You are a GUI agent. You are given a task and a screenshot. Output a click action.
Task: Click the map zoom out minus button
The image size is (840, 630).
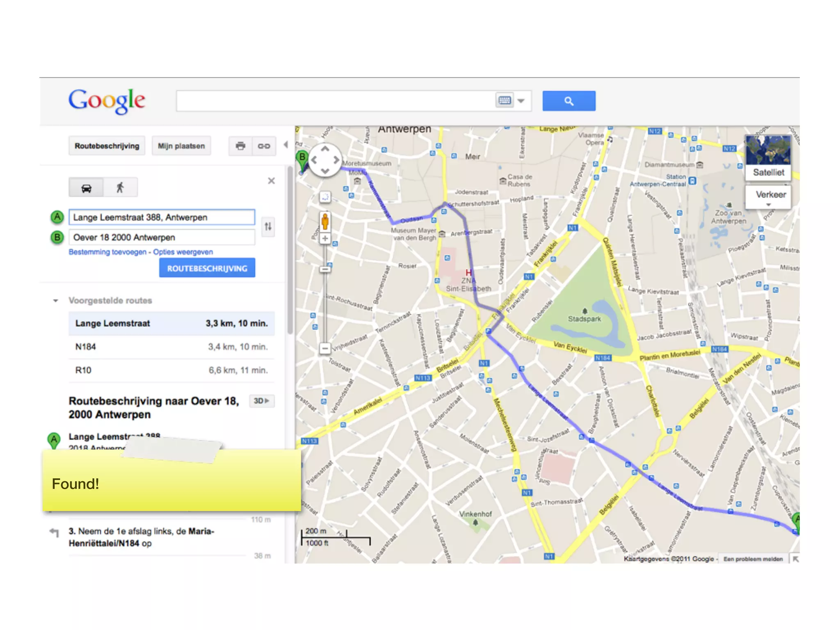(325, 349)
